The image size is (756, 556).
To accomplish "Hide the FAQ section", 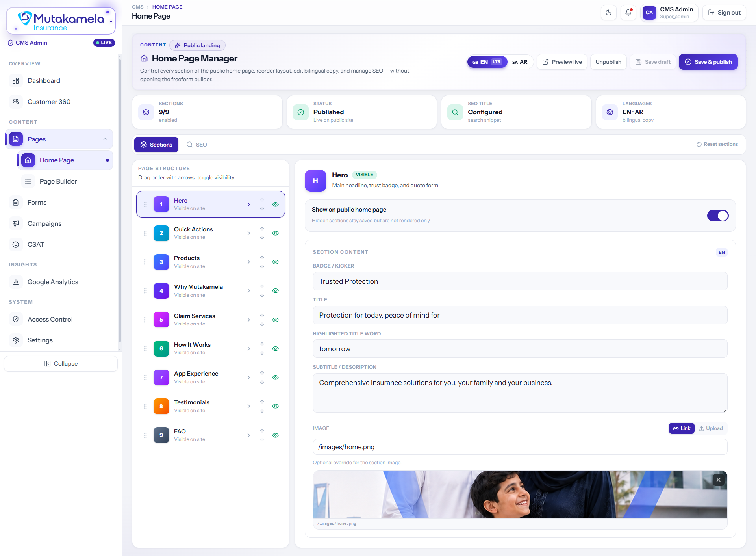I will [x=276, y=435].
